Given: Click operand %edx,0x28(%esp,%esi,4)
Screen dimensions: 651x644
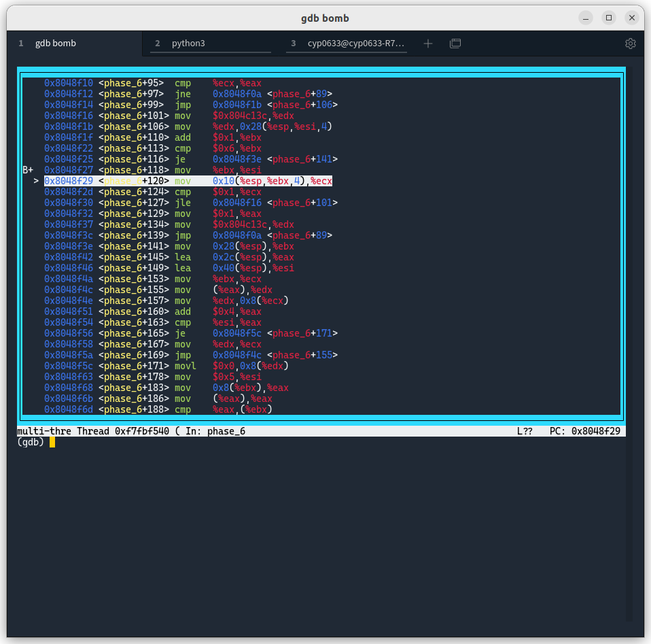Looking at the screenshot, I should [272, 126].
